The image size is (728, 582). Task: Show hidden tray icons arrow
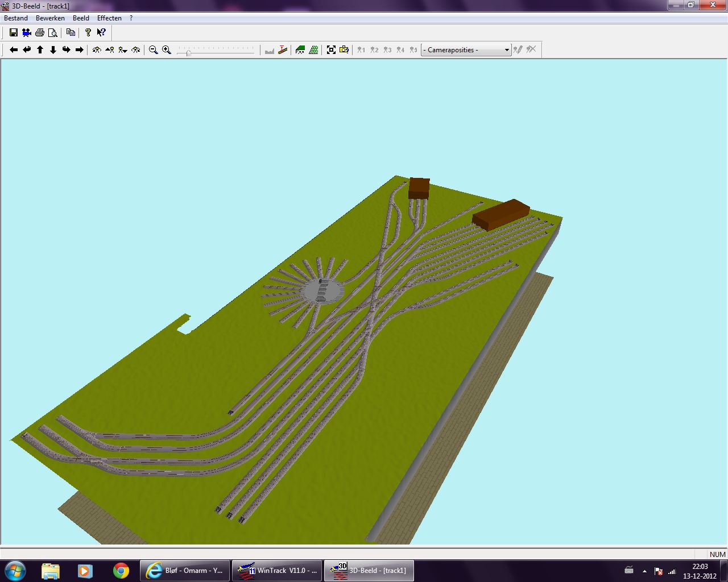point(644,571)
